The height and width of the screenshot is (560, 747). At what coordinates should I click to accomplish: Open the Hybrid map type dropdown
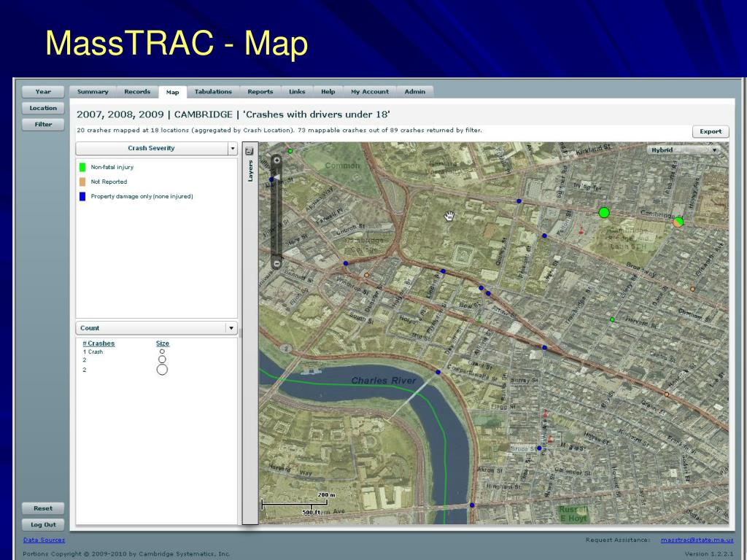tap(683, 150)
